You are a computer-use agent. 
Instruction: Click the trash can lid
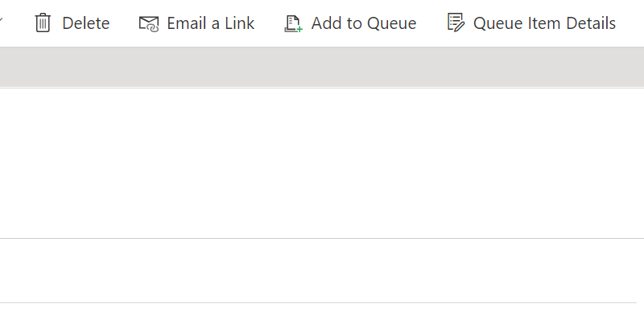click(43, 15)
